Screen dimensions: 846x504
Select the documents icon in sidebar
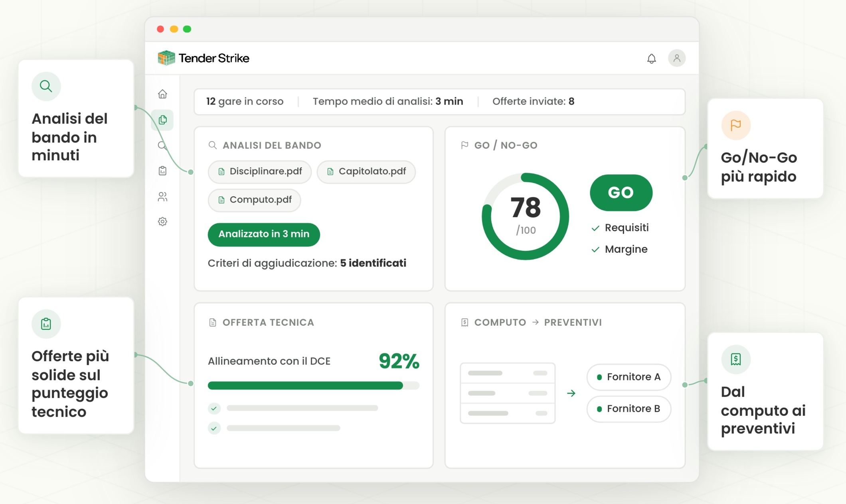162,120
